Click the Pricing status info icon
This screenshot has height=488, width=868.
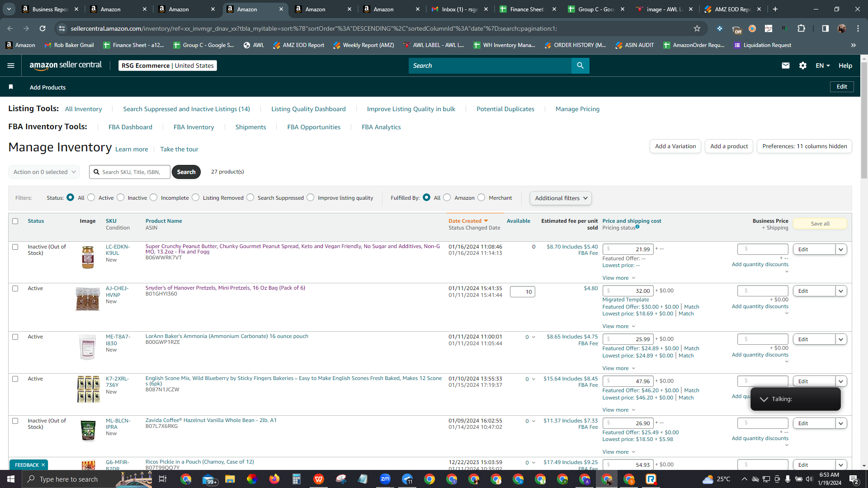(x=637, y=227)
